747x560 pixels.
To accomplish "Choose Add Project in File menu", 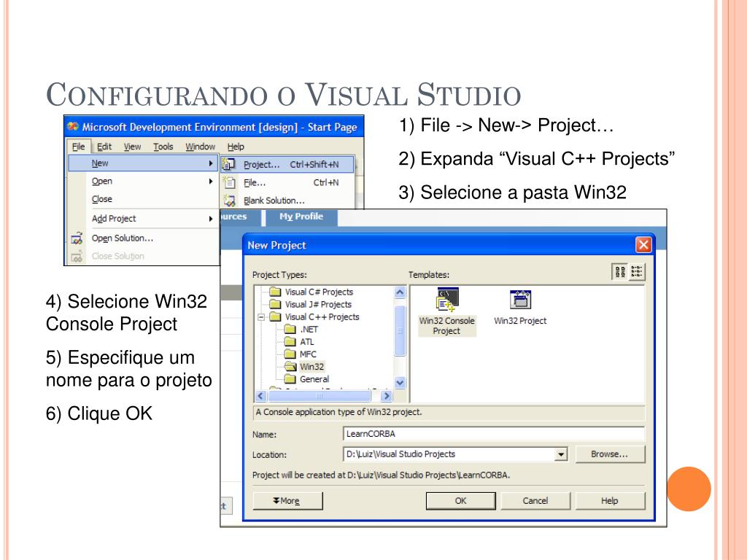I will click(143, 219).
